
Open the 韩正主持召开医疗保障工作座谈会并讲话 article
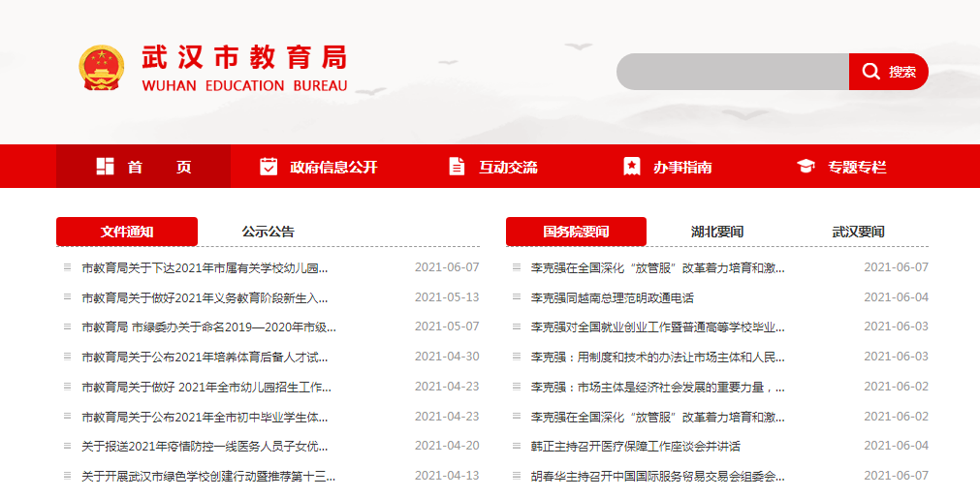(635, 447)
